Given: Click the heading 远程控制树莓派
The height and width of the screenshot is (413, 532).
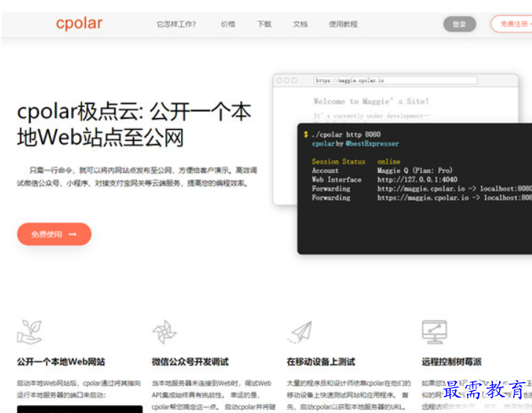Looking at the screenshot, I should point(451,362).
